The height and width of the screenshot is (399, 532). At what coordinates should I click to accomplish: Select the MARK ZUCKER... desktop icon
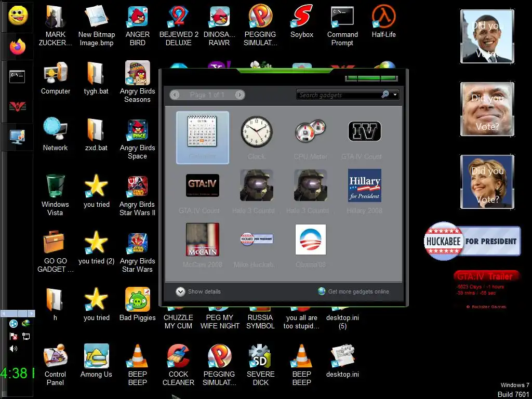pos(55,26)
